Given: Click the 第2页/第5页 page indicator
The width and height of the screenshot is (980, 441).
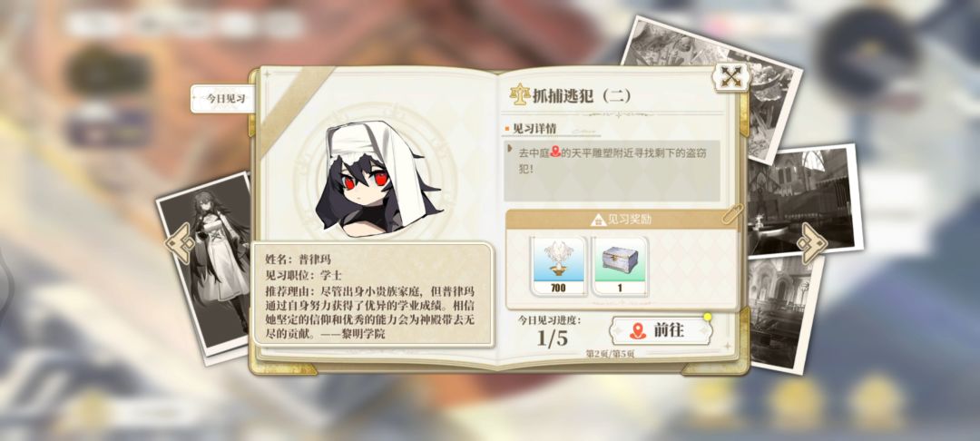Looking at the screenshot, I should pos(610,354).
